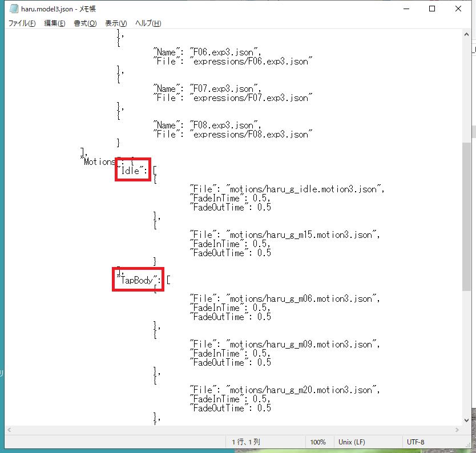Maximize the Notepad window
Image resolution: width=476 pixels, height=453 pixels.
(x=432, y=9)
